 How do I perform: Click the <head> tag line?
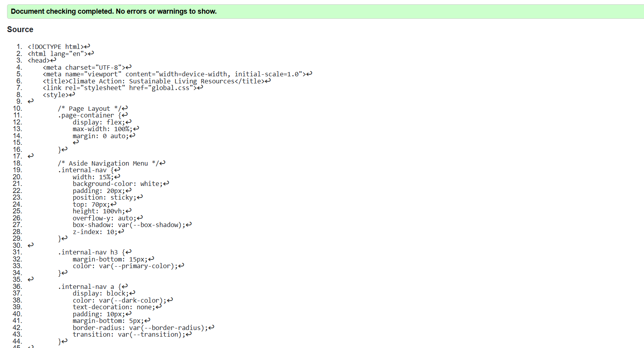(42, 60)
